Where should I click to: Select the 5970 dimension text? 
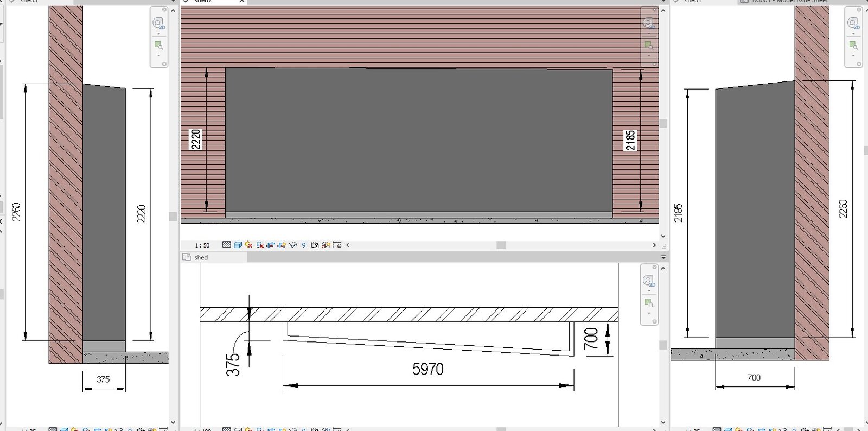pos(428,370)
